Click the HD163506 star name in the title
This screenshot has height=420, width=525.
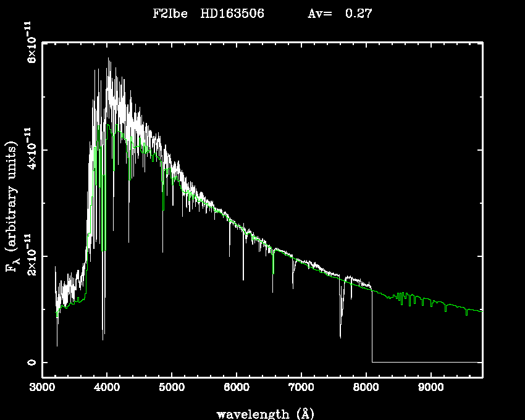tap(232, 14)
